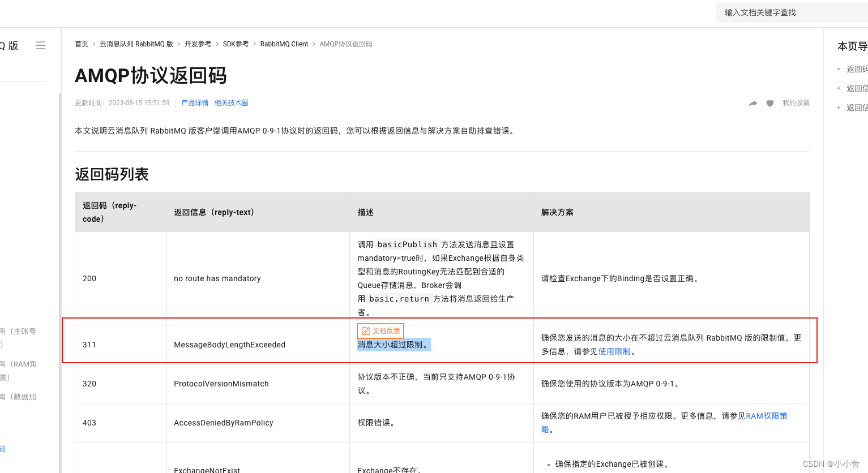Go to 首页 breadcrumb
The height and width of the screenshot is (473, 868).
[82, 44]
